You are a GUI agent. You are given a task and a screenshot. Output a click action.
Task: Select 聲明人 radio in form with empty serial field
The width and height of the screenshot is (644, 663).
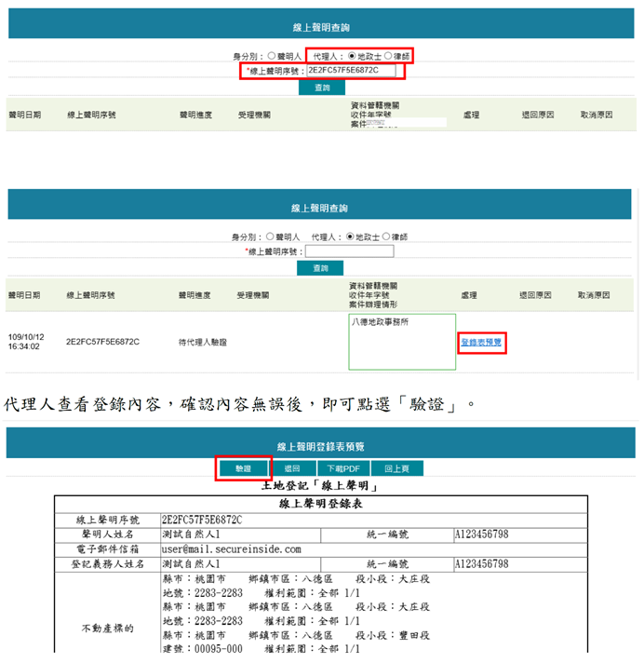click(x=271, y=237)
